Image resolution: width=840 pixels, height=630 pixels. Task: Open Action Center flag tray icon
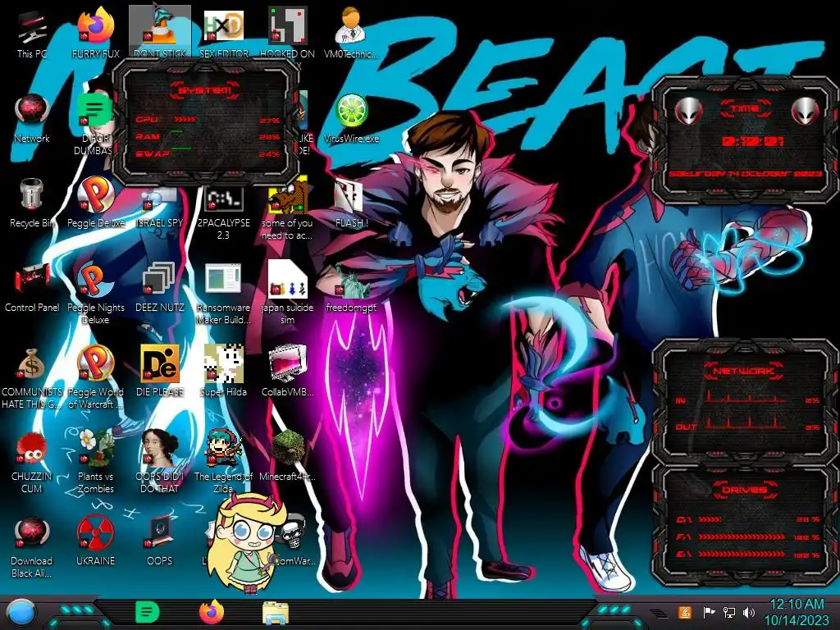[709, 612]
